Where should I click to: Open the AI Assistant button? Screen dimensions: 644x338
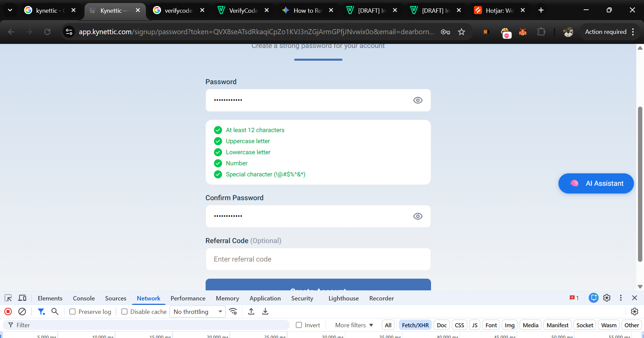click(596, 183)
